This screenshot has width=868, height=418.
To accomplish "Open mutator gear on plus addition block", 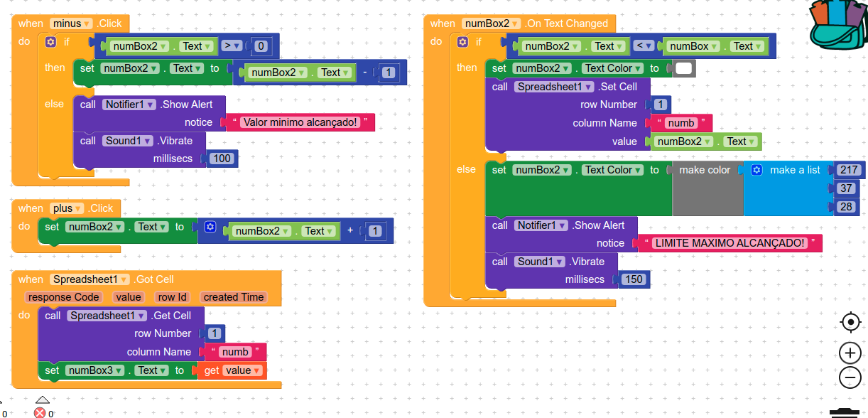I will coord(210,227).
